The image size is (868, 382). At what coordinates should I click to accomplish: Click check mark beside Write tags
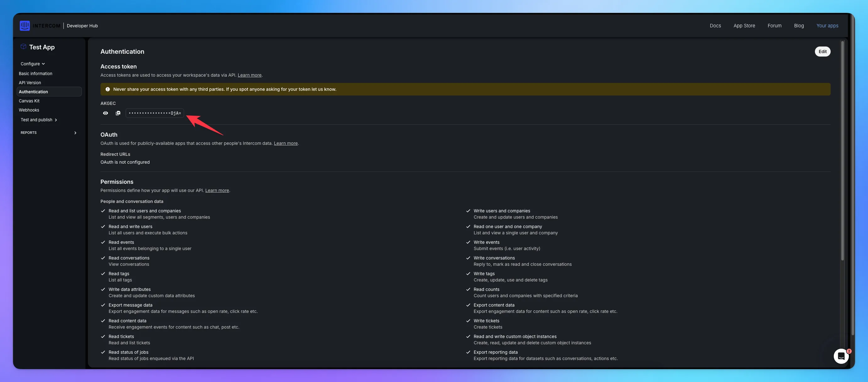tap(468, 274)
